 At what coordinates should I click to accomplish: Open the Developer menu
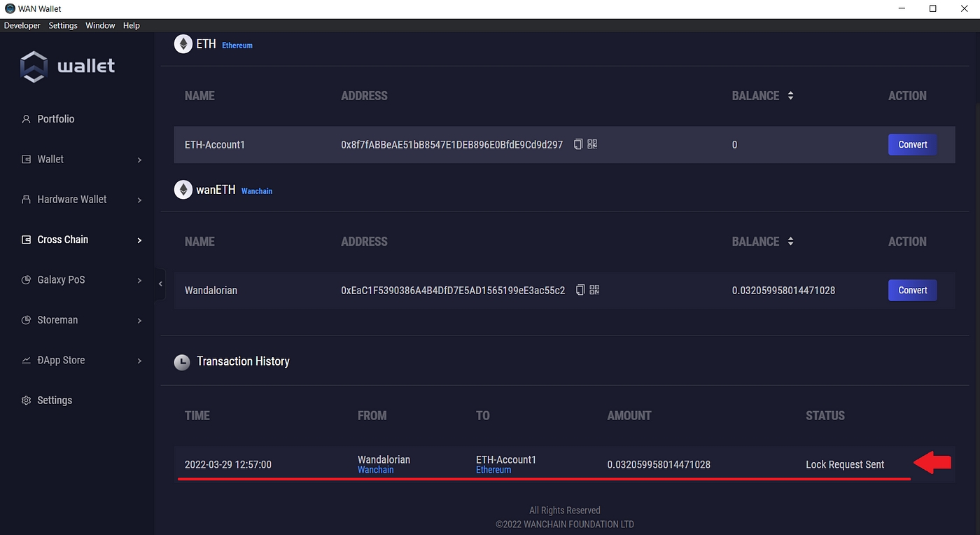point(22,25)
